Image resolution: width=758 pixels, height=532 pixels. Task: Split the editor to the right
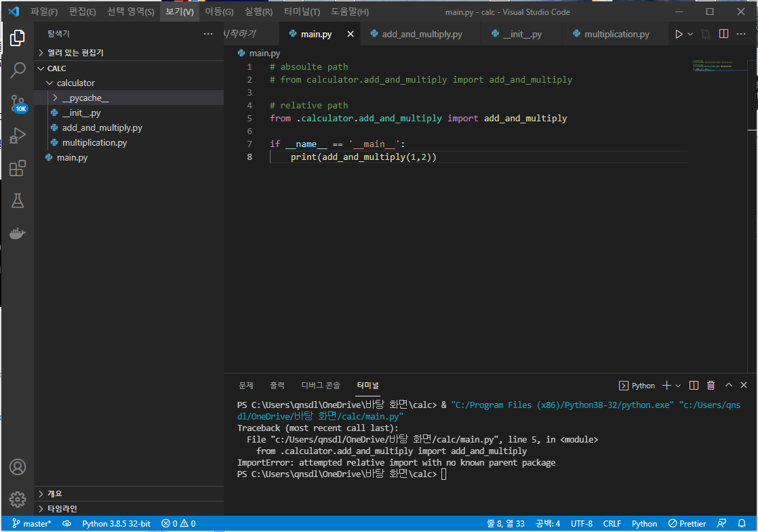coord(723,34)
